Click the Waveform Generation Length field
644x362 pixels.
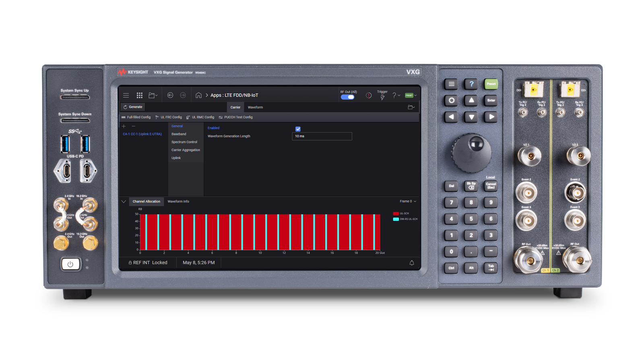(322, 136)
